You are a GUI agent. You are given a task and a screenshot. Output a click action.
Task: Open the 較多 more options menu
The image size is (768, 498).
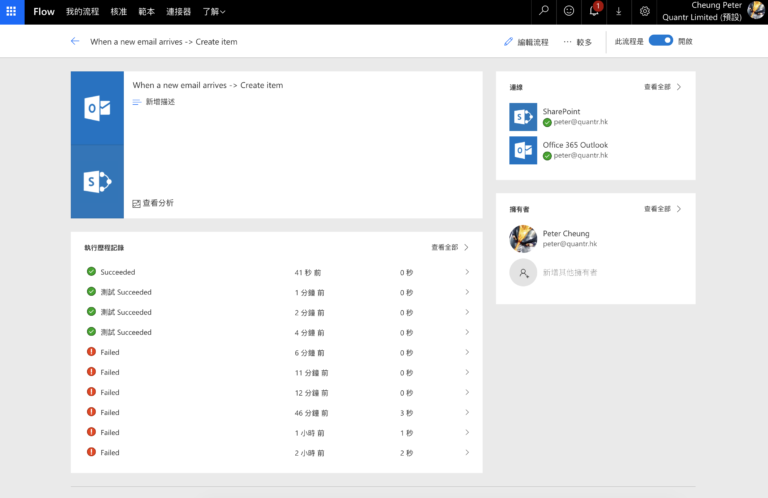point(577,42)
